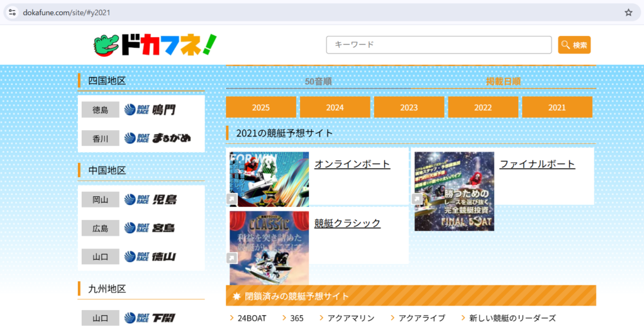Image resolution: width=644 pixels, height=327 pixels.
Task: Click the Dokafune crocodile logo
Action: click(155, 45)
